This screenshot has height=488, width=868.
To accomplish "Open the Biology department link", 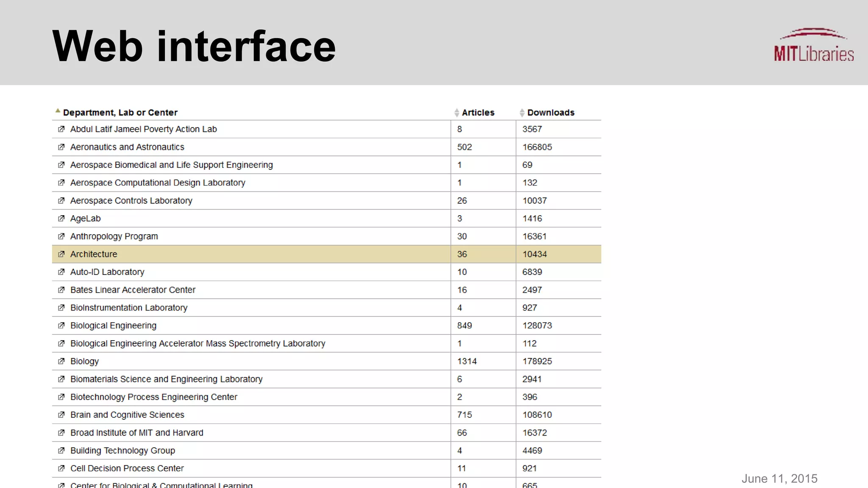I will 84,361.
